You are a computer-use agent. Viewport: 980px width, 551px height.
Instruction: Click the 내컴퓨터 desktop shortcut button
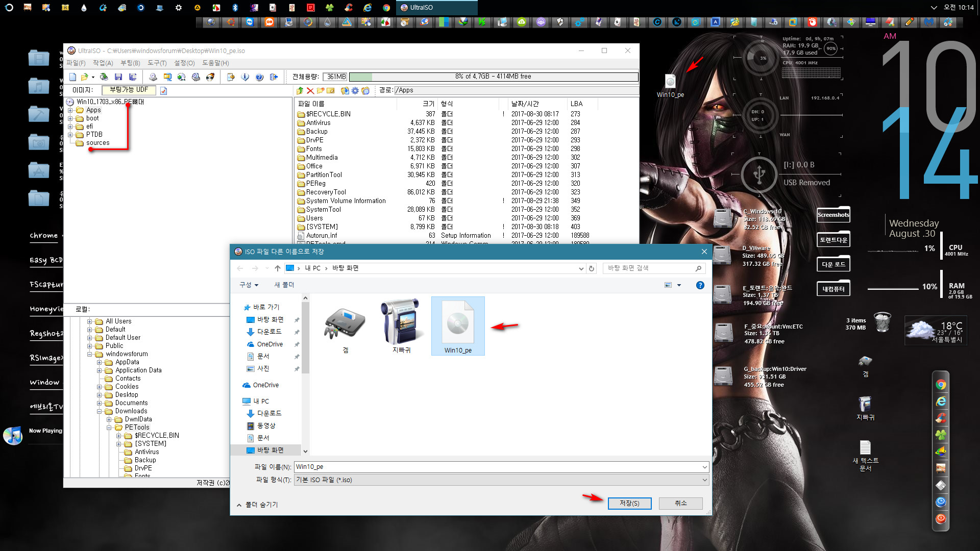tap(833, 289)
